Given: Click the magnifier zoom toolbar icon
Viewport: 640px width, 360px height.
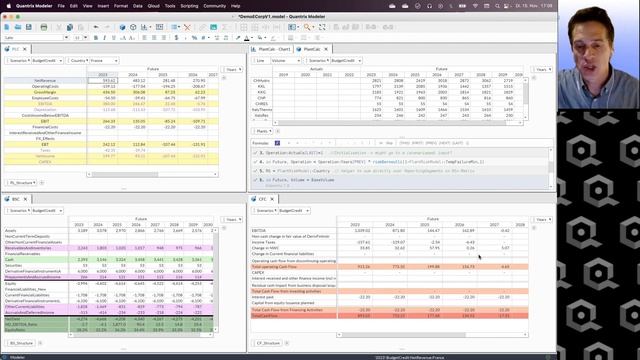Looking at the screenshot, I should 307,27.
